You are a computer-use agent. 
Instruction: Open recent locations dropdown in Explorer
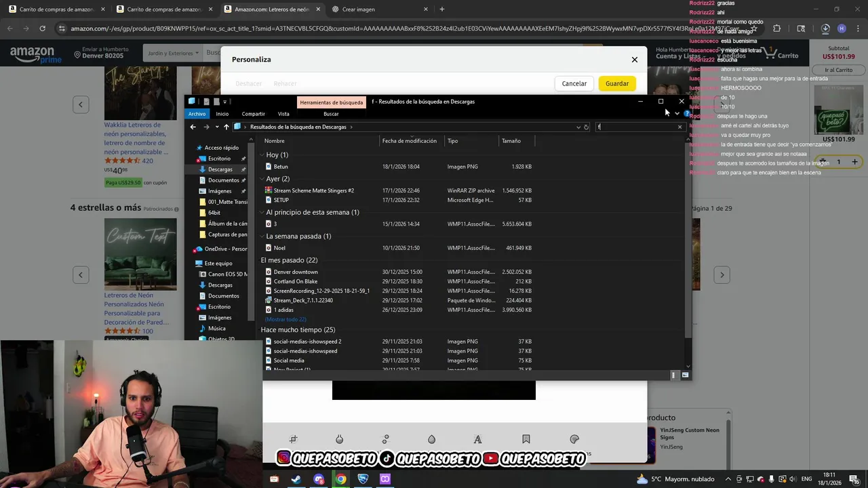(217, 127)
